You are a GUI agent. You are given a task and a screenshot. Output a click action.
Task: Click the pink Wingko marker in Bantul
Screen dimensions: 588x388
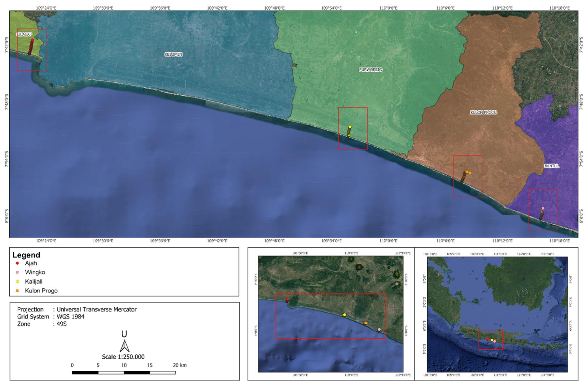pos(543,209)
